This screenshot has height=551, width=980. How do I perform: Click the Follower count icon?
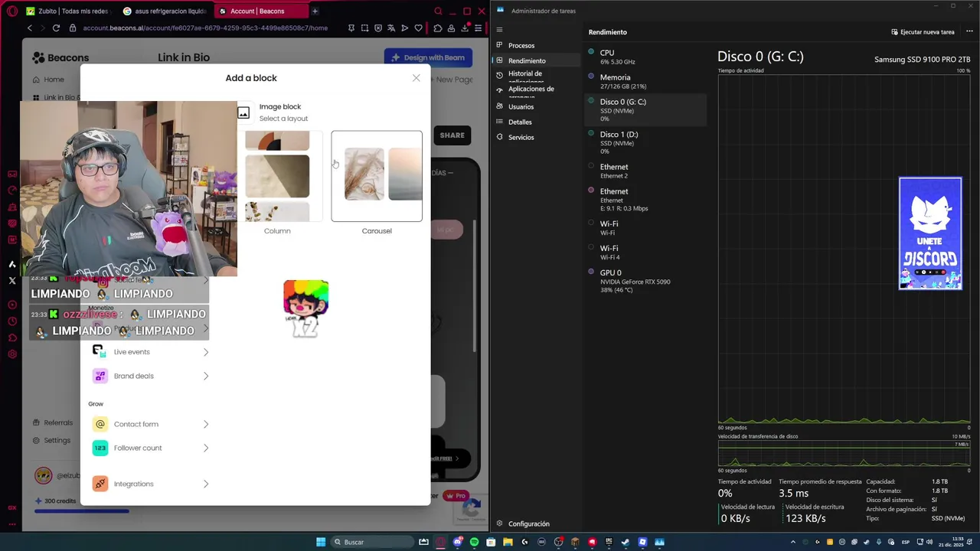click(x=100, y=448)
